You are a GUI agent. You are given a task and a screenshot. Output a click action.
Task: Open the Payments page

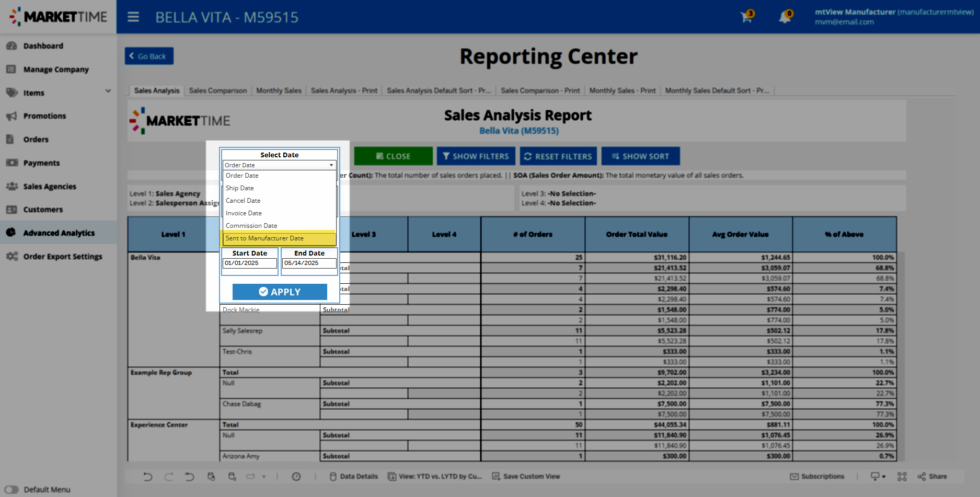coord(41,163)
